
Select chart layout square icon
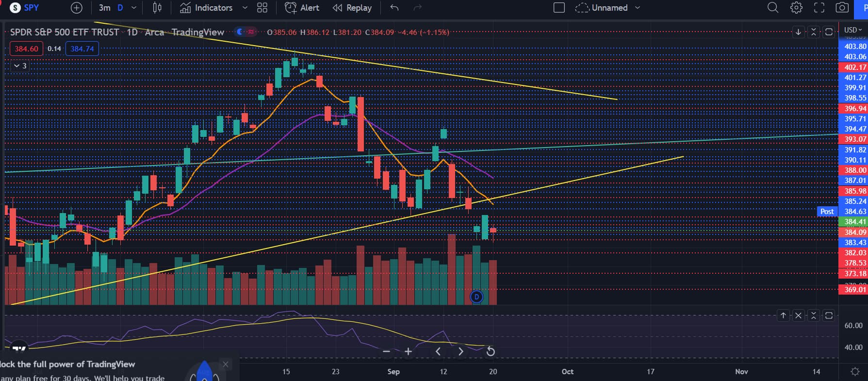(559, 8)
